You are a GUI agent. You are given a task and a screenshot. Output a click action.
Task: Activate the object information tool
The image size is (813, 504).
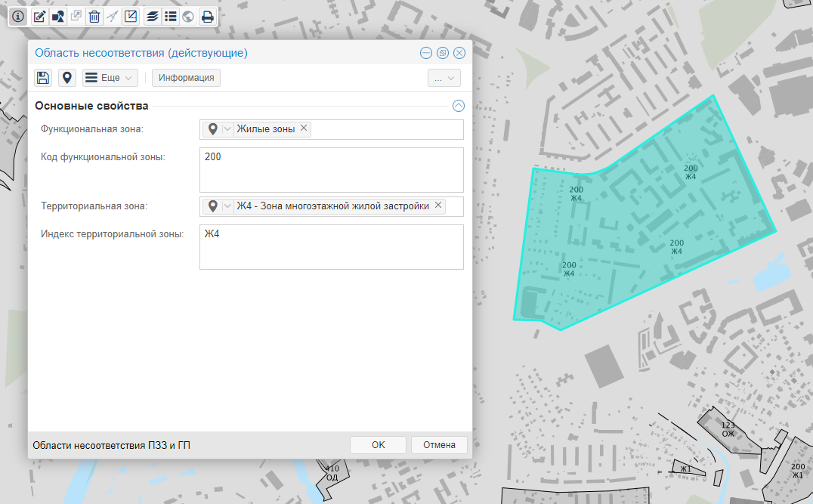[18, 17]
